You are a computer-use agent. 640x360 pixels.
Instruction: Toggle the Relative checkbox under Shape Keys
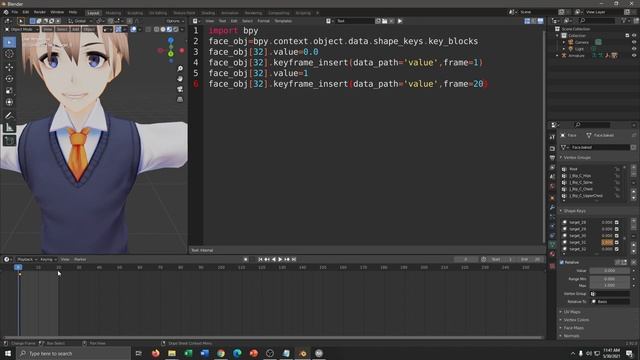coord(562,262)
